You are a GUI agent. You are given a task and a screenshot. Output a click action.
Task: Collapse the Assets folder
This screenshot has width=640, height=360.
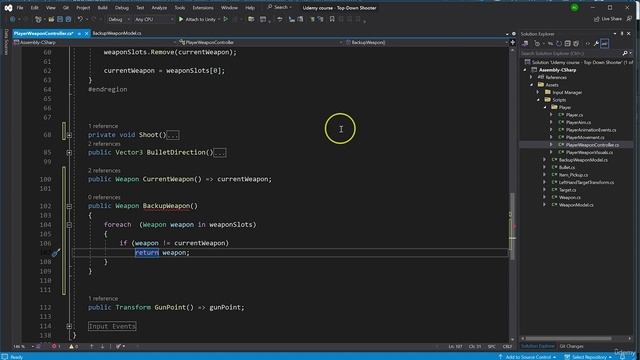point(531,85)
